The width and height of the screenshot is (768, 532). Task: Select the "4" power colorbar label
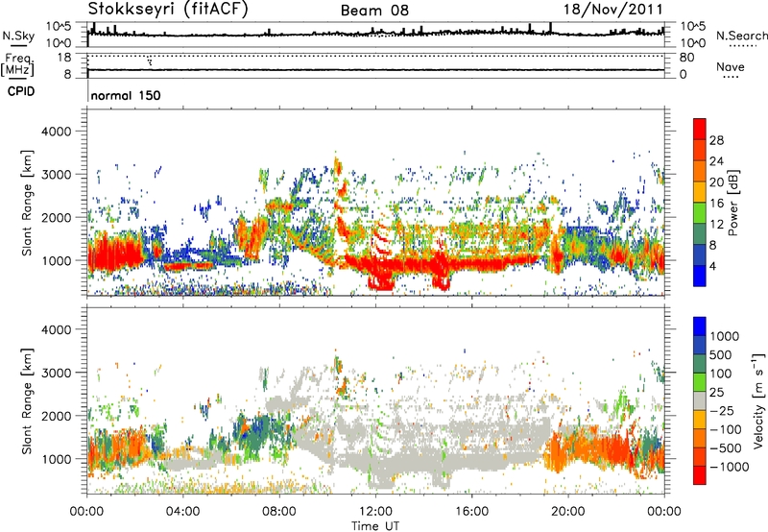[x=712, y=266]
